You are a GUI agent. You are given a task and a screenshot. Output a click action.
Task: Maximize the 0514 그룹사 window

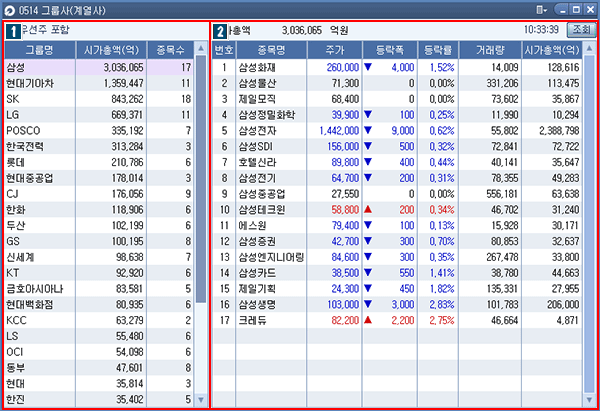(576, 10)
